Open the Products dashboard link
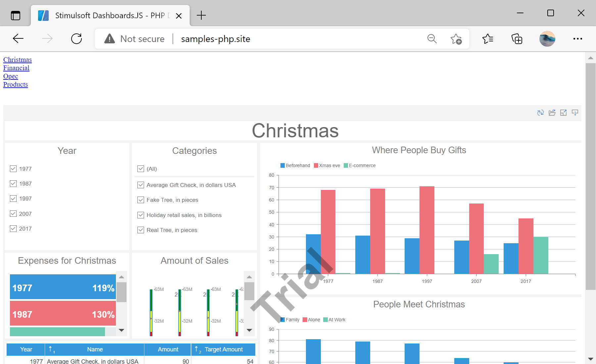Screen dimensions: 596x364 16,84
